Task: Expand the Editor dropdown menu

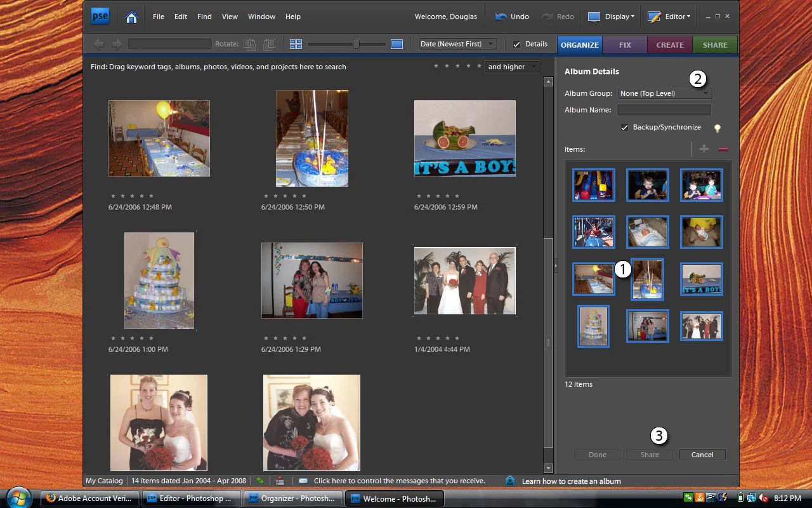Action: tap(688, 17)
